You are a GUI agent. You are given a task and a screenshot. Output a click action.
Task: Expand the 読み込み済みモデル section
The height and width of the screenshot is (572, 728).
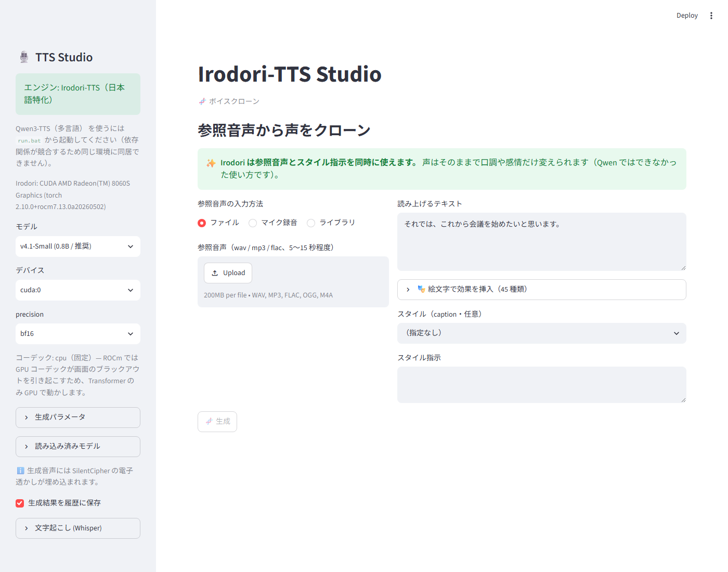pos(78,447)
